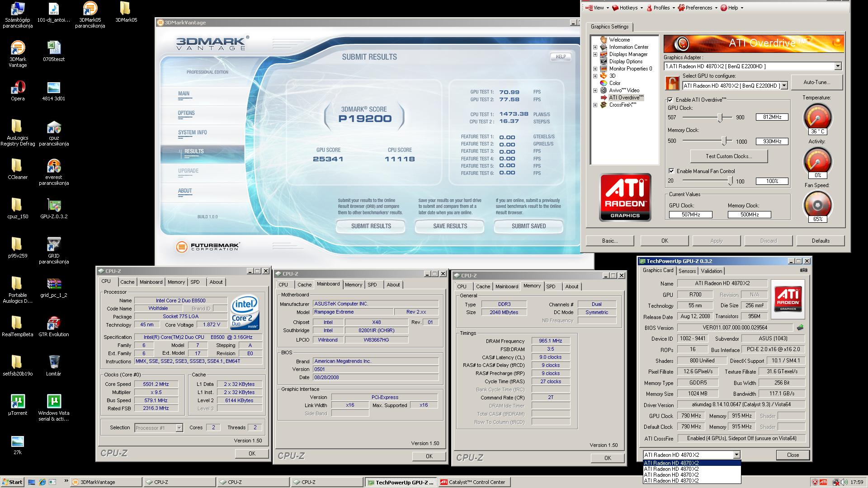Open the CPU-Z Processor Selection dropdown

tap(179, 427)
